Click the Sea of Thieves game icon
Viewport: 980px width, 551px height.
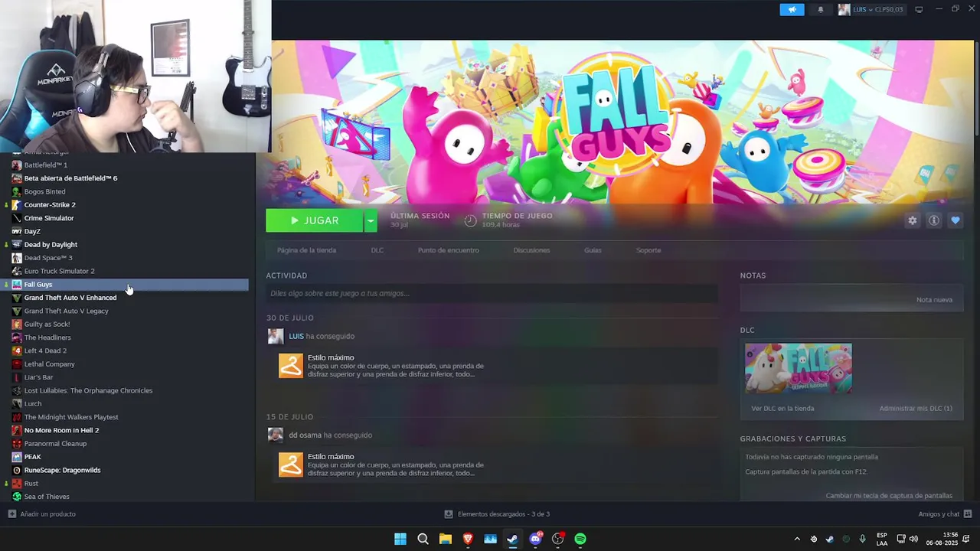click(x=17, y=497)
